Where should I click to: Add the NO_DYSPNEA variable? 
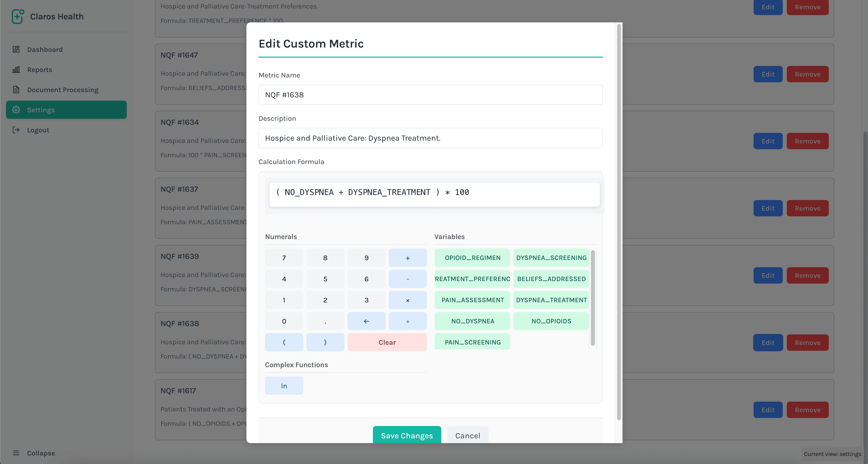coord(472,321)
